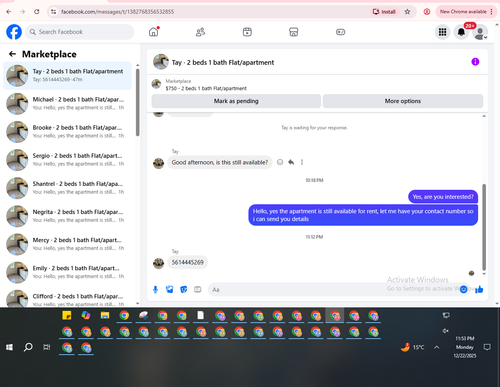Image resolution: width=500 pixels, height=387 pixels.
Task: Attach a file using the image icon
Action: click(170, 289)
